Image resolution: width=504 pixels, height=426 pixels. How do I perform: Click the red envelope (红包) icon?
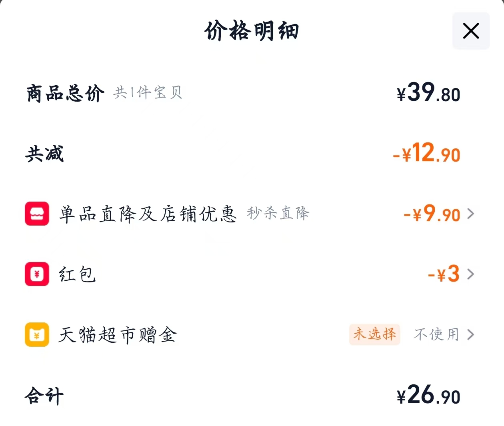37,274
